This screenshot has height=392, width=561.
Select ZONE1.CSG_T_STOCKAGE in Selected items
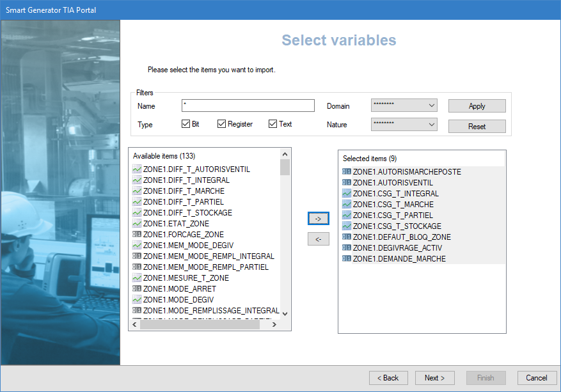[x=397, y=226]
